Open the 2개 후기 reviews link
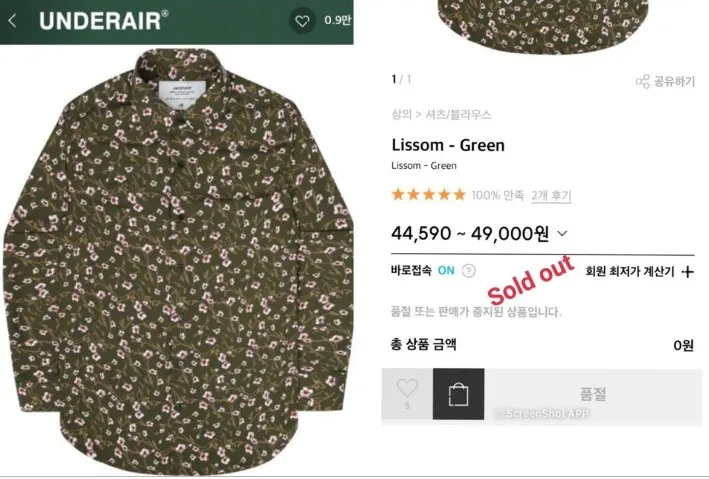Image resolution: width=709 pixels, height=479 pixels. (x=551, y=195)
